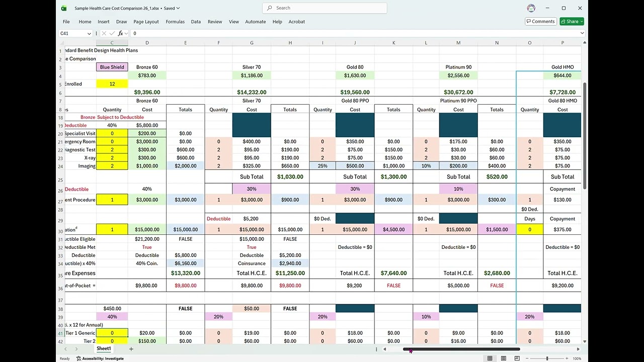Add a new sheet with plus icon
Image resolution: width=644 pixels, height=362 pixels.
[131, 349]
